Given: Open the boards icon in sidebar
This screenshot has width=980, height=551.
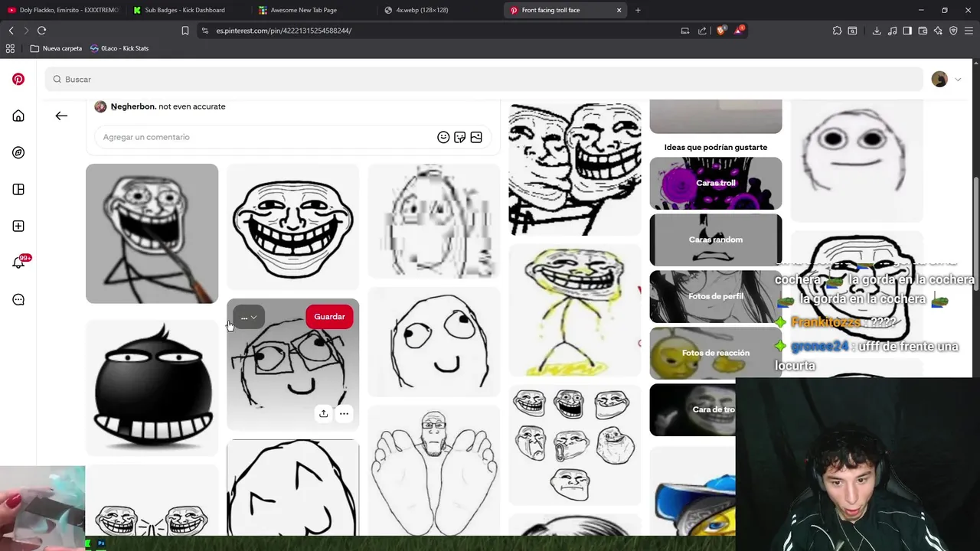Looking at the screenshot, I should click(18, 189).
